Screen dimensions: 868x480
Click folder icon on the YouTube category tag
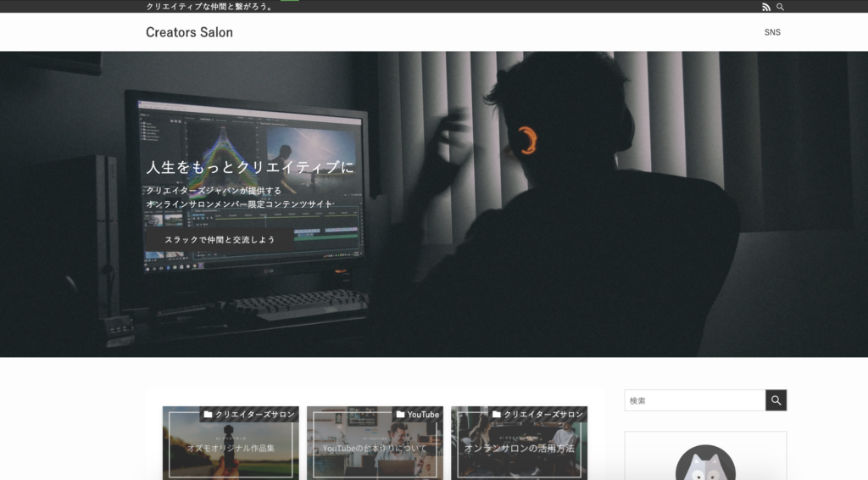[x=400, y=415]
